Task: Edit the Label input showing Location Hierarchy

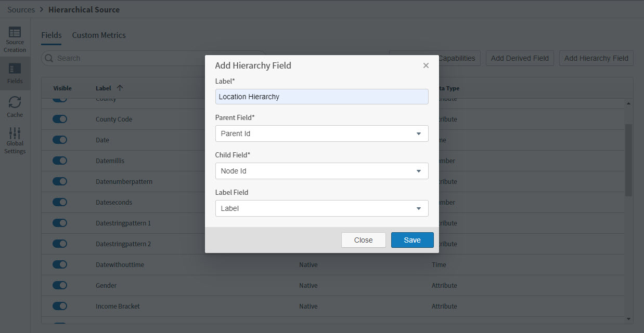Action: (x=321, y=97)
